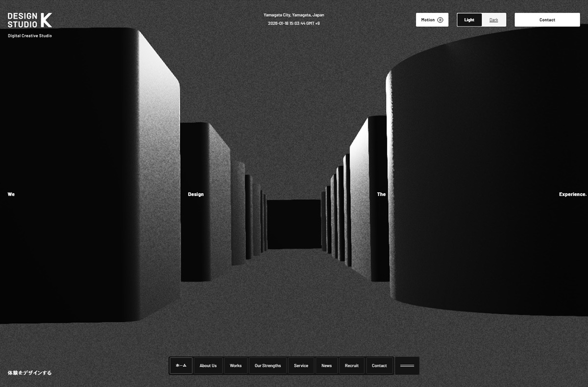Click the Yamagata City date and time display

coord(294,18)
